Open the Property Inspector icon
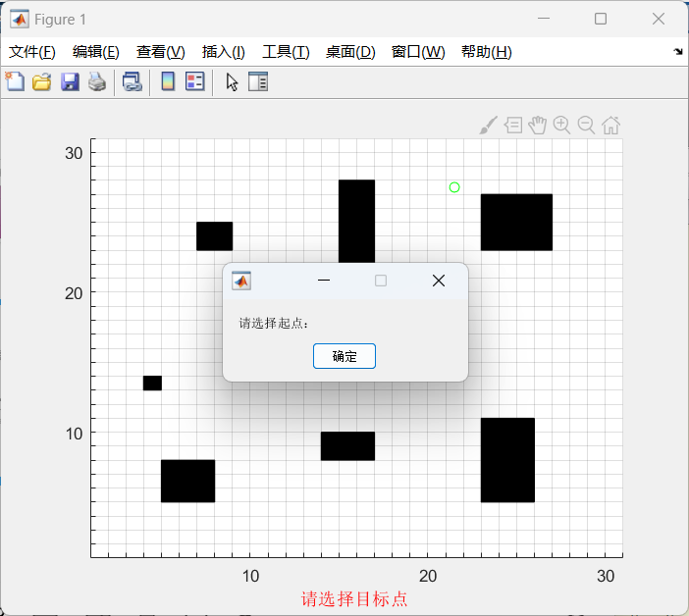This screenshot has width=689, height=616. tap(258, 82)
